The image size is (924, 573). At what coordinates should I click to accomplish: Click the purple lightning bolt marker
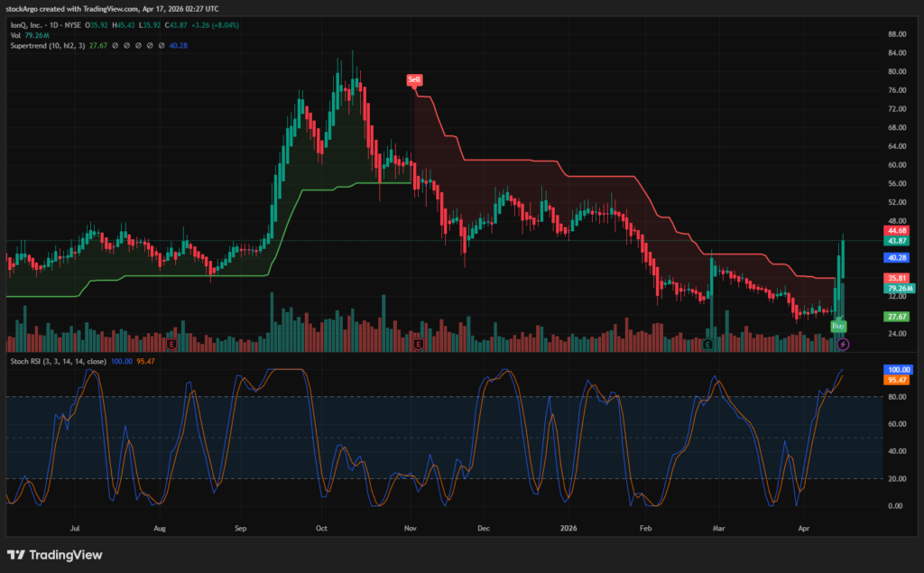843,344
